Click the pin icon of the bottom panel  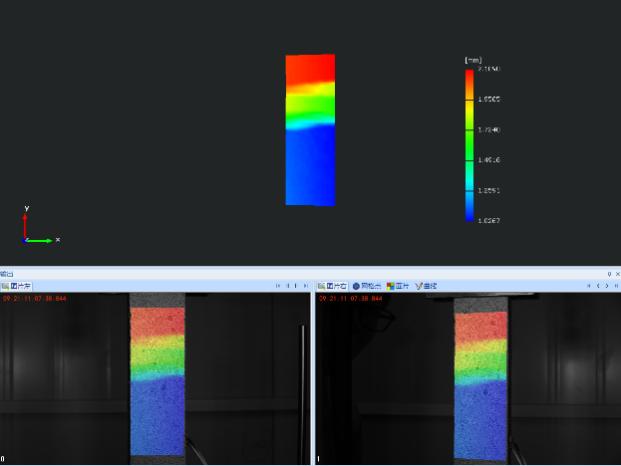608,274
